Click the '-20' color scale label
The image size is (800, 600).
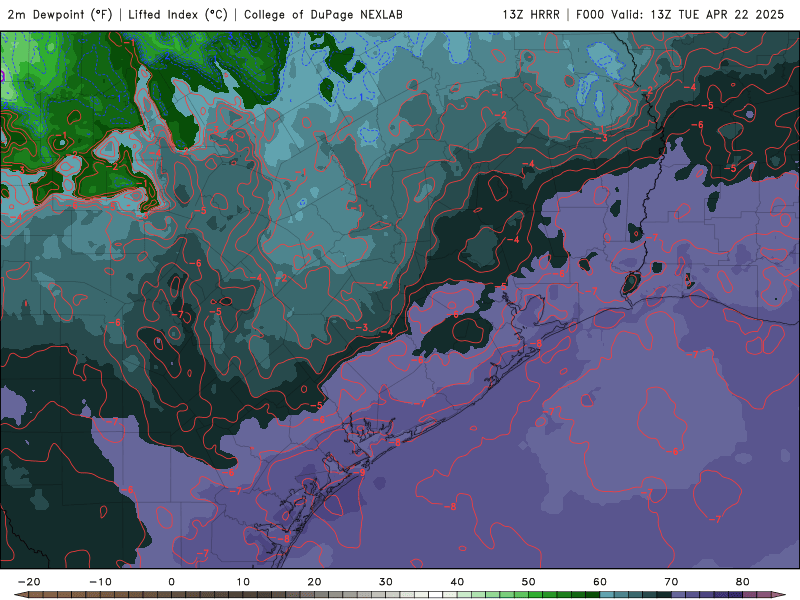pyautogui.click(x=29, y=582)
